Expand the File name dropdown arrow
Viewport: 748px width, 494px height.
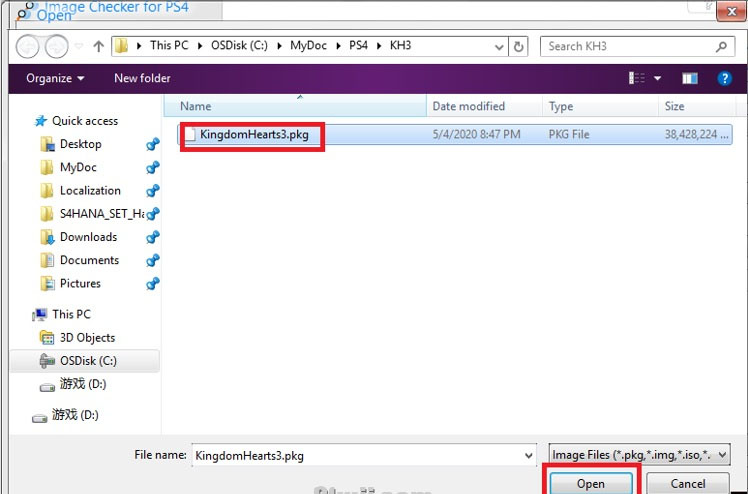pyautogui.click(x=529, y=456)
